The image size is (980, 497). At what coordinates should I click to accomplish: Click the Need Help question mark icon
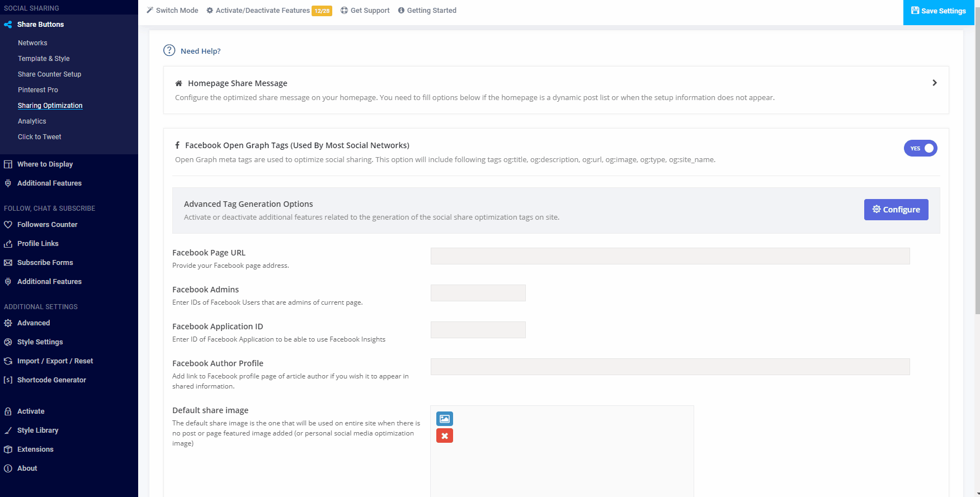[x=169, y=50]
